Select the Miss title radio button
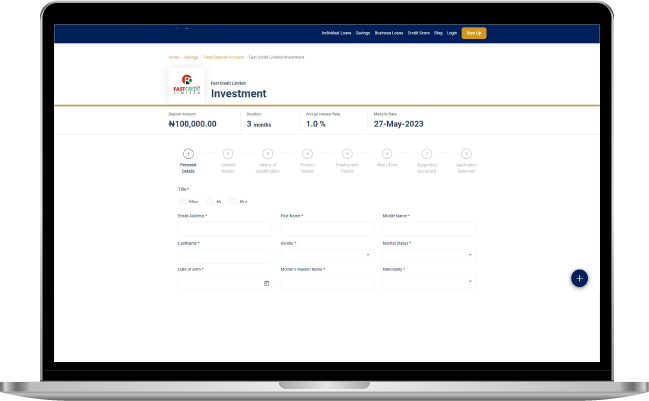The image size is (649, 401). (183, 202)
